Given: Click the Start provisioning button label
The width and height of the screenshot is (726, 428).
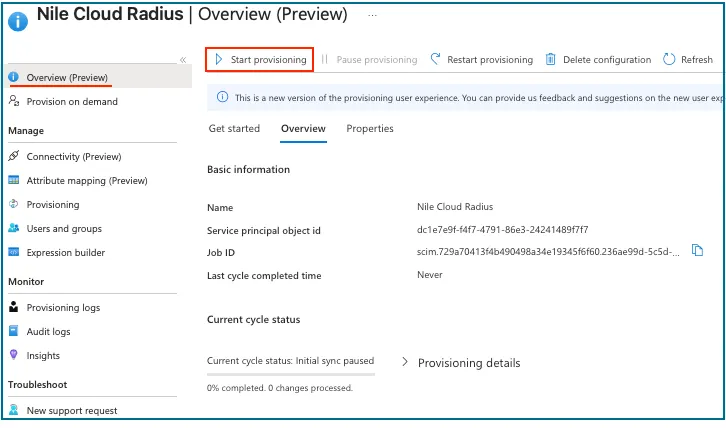Looking at the screenshot, I should [269, 60].
